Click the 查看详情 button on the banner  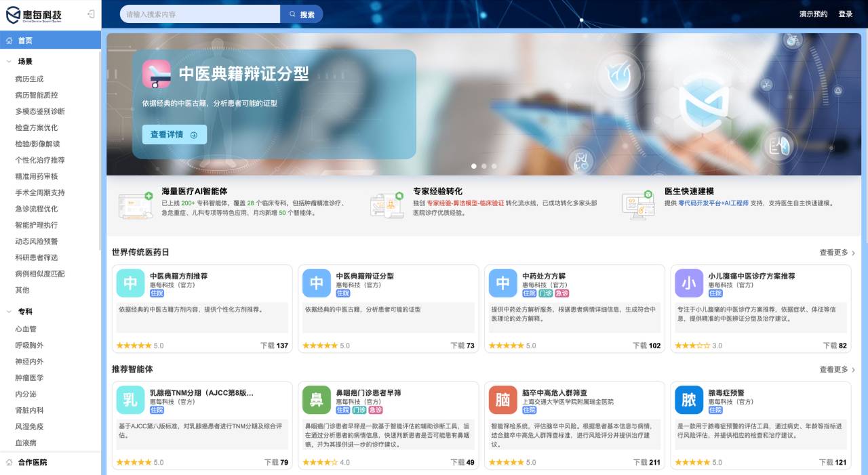(173, 135)
